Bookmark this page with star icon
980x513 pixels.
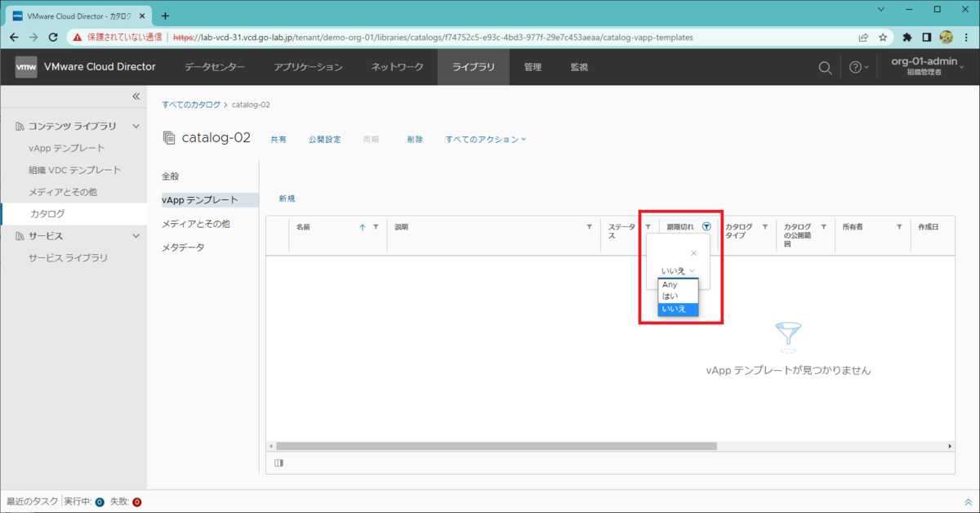click(883, 37)
